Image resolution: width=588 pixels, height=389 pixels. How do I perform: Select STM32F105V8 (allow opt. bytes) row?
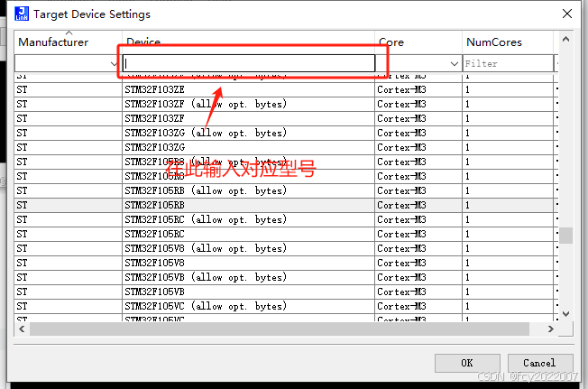tap(284, 248)
